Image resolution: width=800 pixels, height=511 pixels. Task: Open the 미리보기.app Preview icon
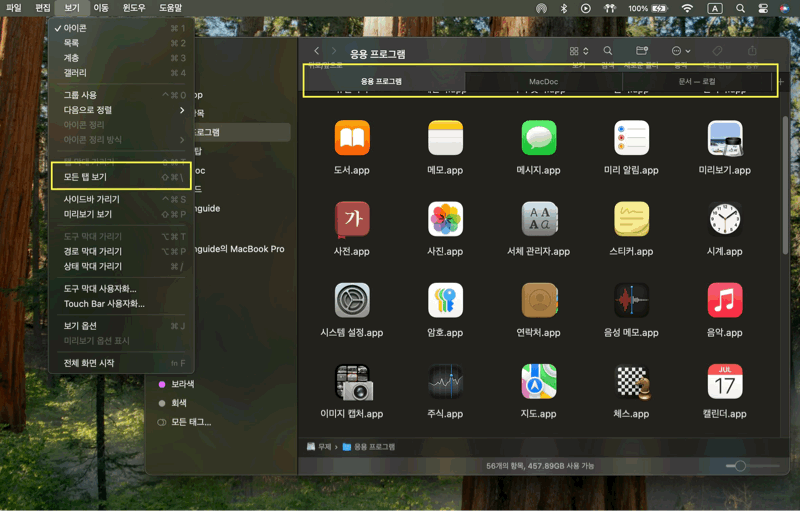(x=724, y=138)
